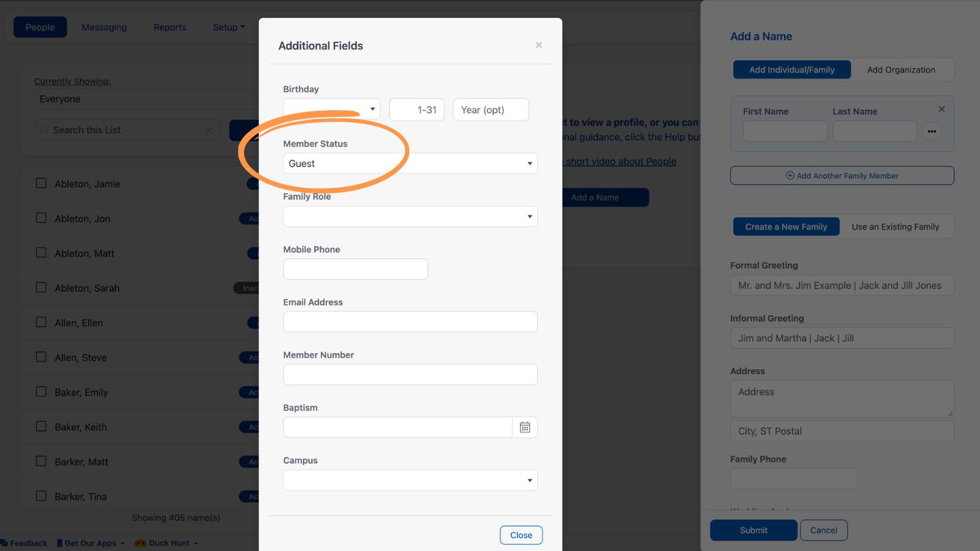Select the Add Organization tab
This screenshot has width=980, height=551.
tap(901, 70)
